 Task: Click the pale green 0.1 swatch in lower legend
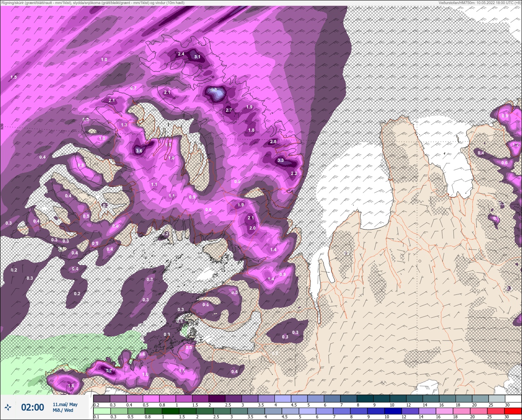click(102, 411)
